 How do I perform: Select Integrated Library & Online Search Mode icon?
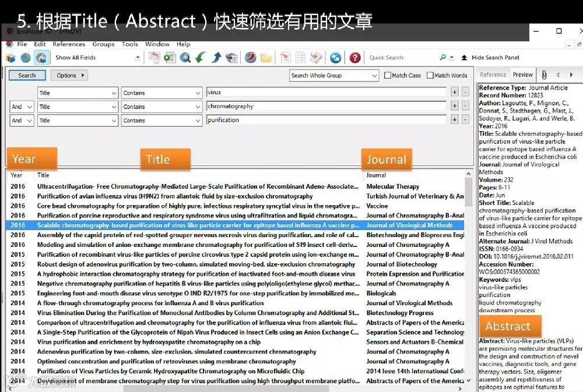[41, 58]
